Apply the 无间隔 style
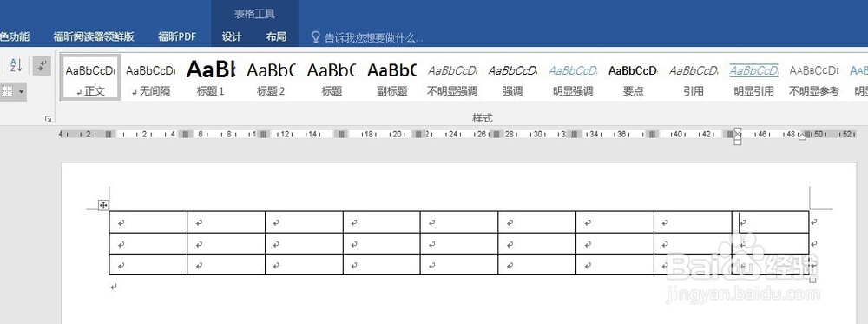The image size is (868, 324). [x=150, y=77]
